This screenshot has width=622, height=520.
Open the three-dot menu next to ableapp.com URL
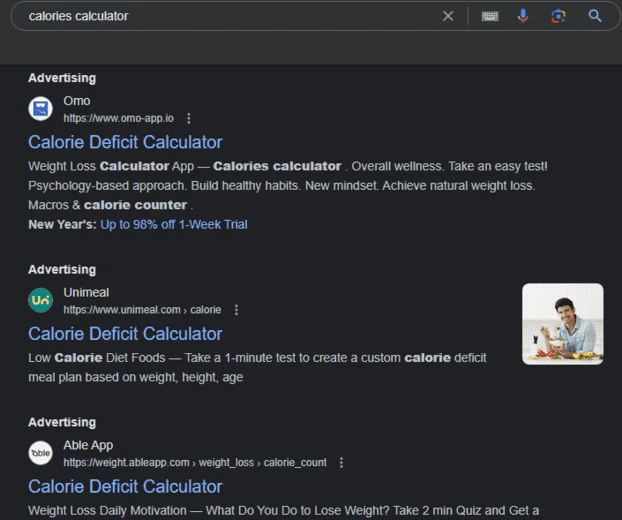pos(342,462)
